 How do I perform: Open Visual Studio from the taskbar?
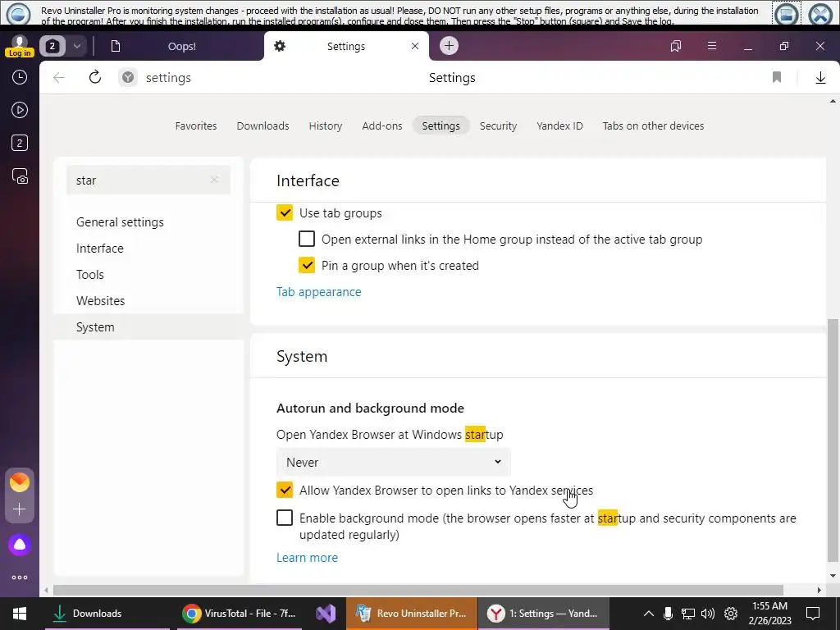tap(325, 614)
